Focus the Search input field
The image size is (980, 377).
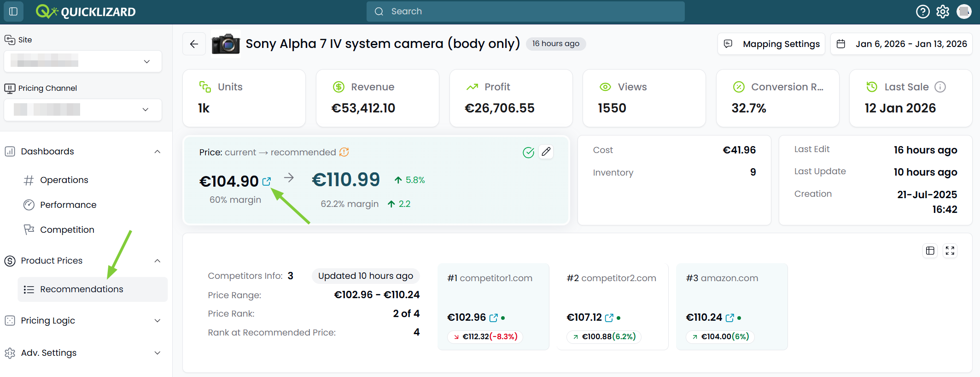pos(525,12)
